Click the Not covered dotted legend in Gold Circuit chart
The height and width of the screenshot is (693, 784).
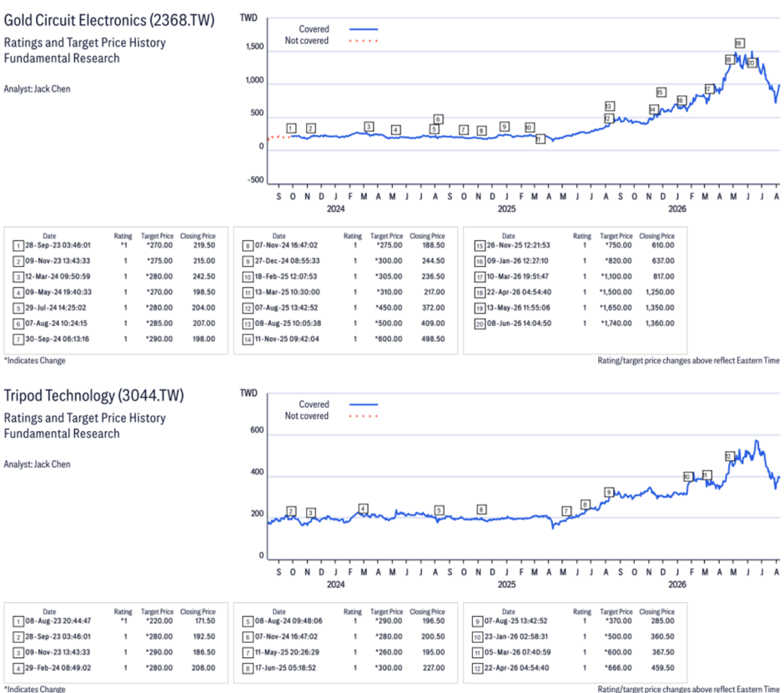click(x=364, y=41)
